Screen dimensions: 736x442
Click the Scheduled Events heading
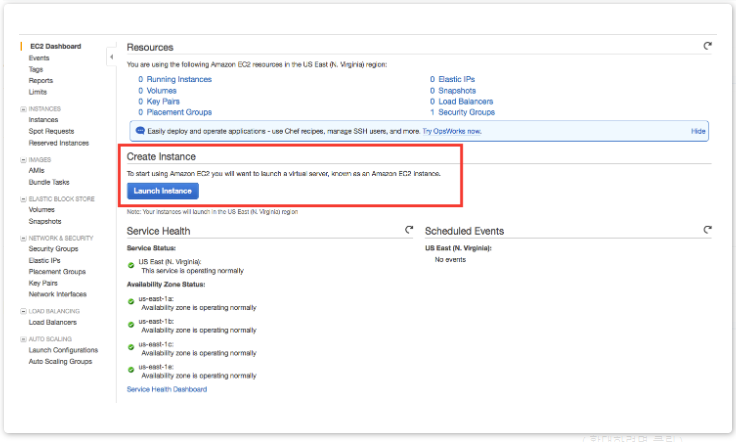tap(464, 231)
